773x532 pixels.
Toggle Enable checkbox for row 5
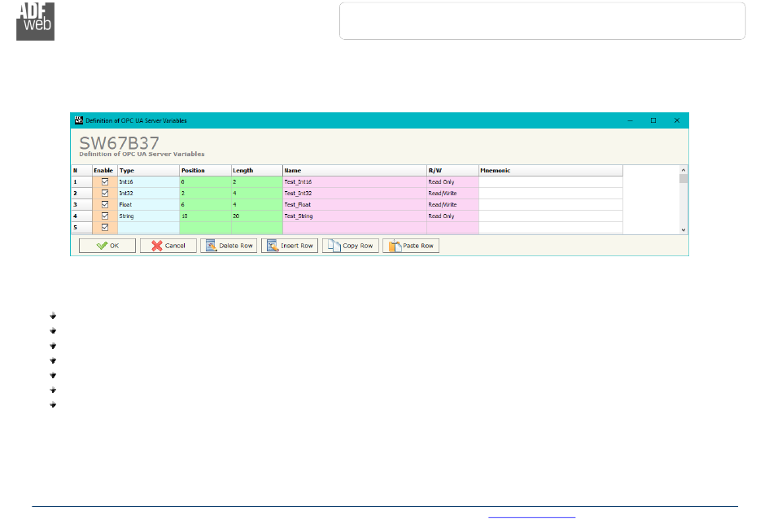104,227
